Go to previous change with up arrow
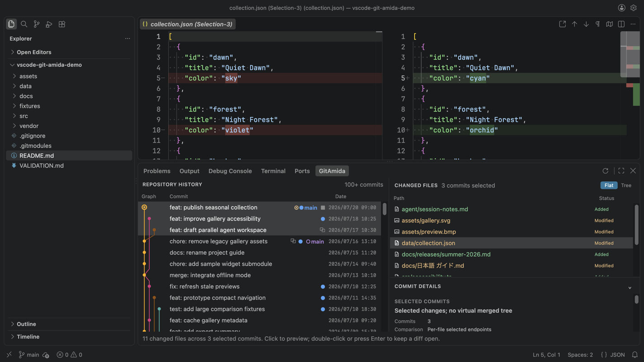 pos(574,24)
